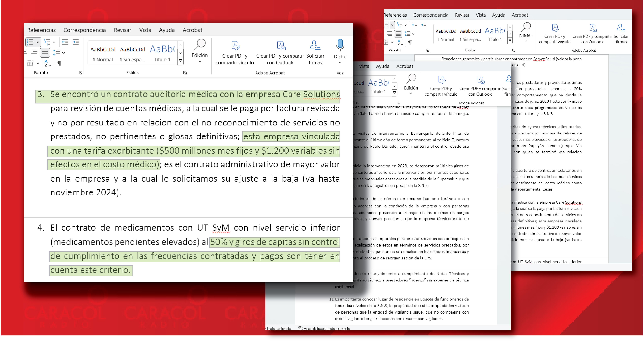Viewport: 644px width, 342px height.
Task: Toggle show paragraph marks in left window
Action: (60, 63)
